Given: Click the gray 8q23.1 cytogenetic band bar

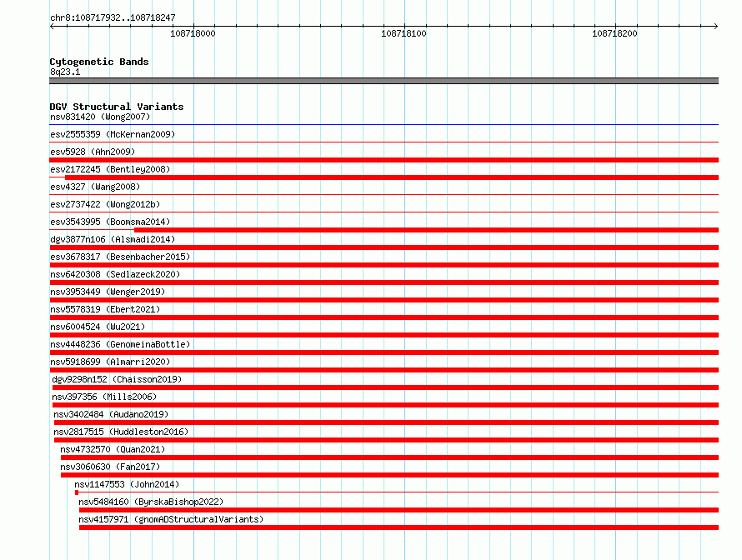Looking at the screenshot, I should pos(384,81).
